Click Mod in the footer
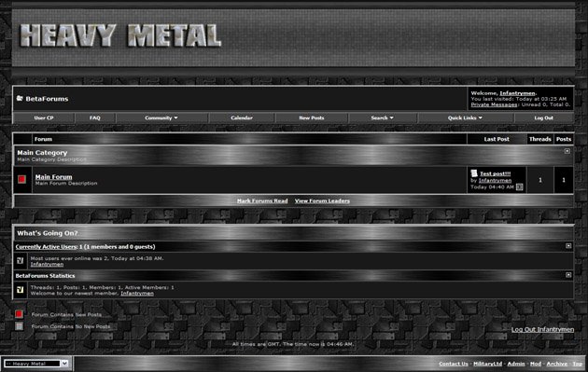Screen dimensions: 588x372 tap(536, 364)
